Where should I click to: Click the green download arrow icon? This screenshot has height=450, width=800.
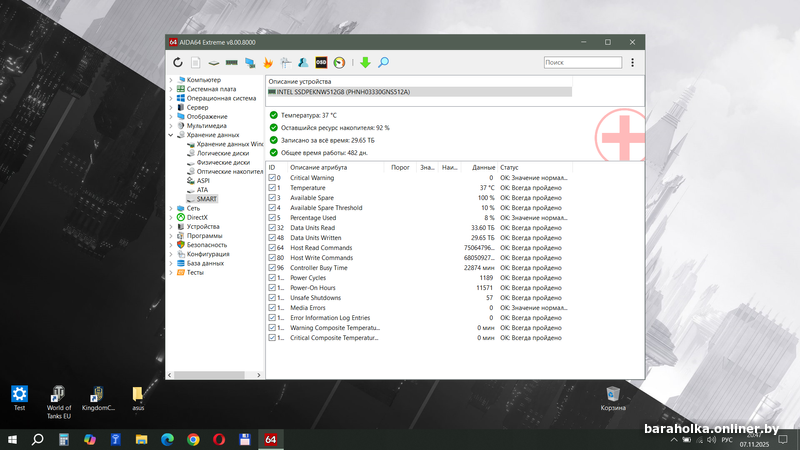(365, 62)
